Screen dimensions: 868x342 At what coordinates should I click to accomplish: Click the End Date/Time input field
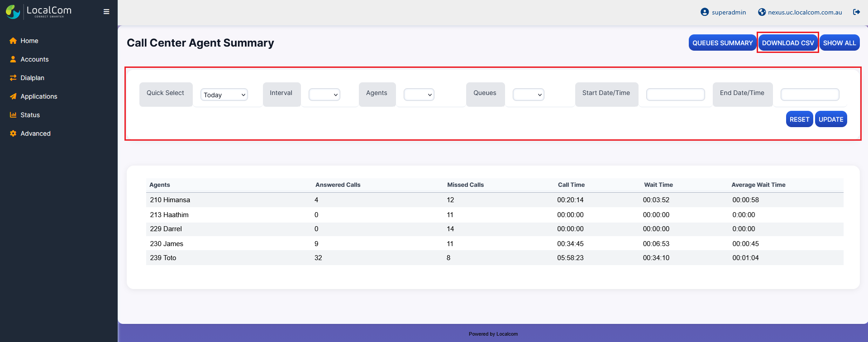(810, 95)
